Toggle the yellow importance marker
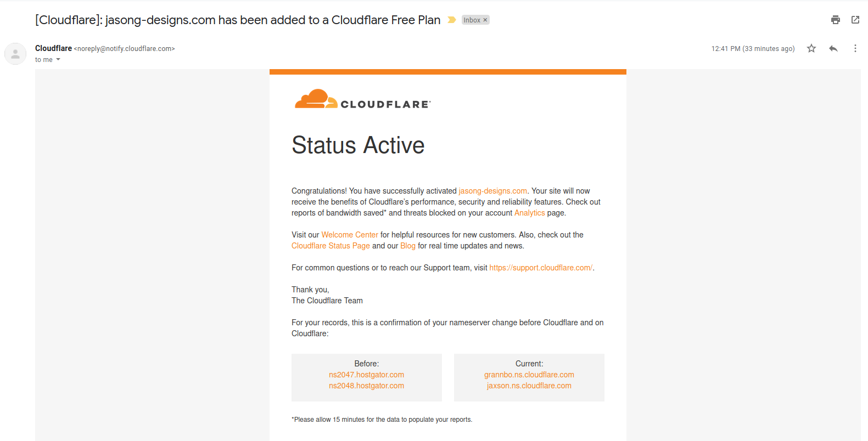The width and height of the screenshot is (868, 441). click(x=452, y=20)
